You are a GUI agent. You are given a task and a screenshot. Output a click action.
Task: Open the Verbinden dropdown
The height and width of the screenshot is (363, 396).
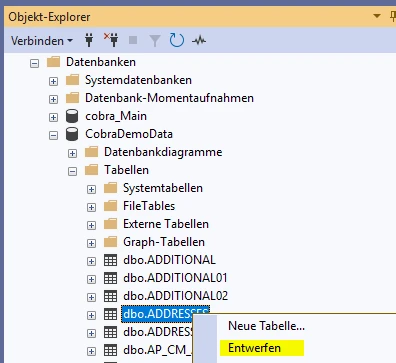(x=42, y=41)
